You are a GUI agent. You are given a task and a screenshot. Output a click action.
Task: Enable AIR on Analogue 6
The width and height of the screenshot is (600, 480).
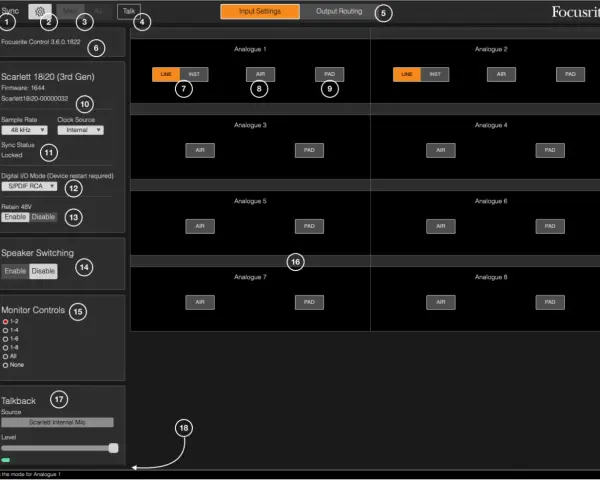pos(441,226)
